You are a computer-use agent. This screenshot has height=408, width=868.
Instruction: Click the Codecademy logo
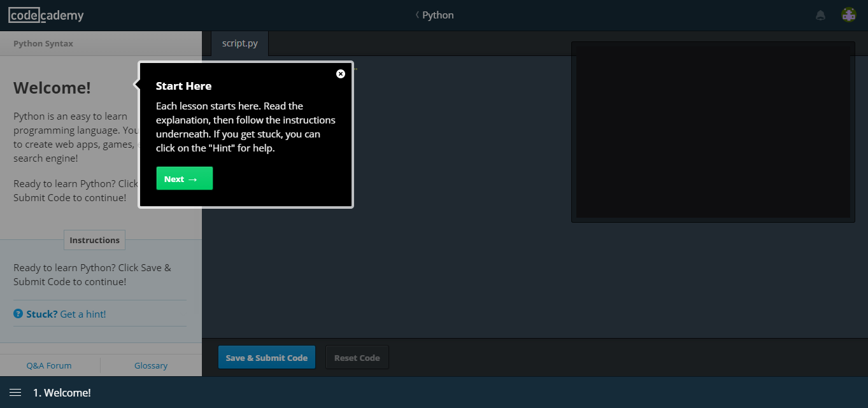pos(46,15)
